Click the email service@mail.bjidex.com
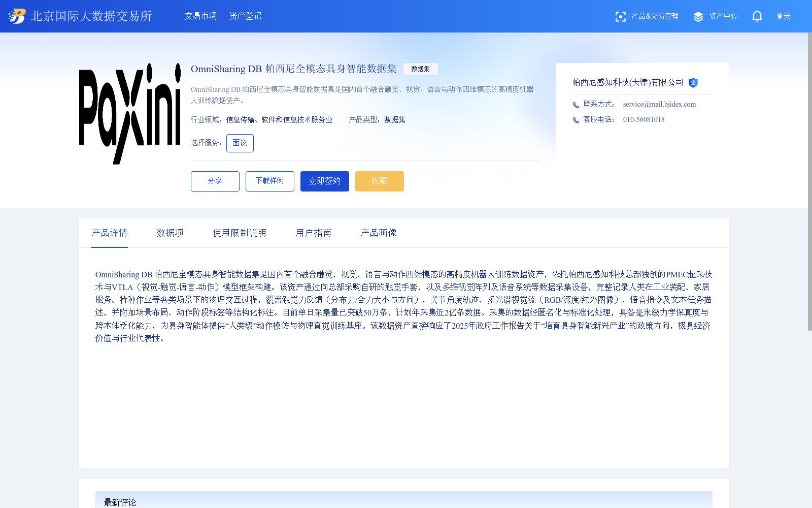 coord(659,105)
